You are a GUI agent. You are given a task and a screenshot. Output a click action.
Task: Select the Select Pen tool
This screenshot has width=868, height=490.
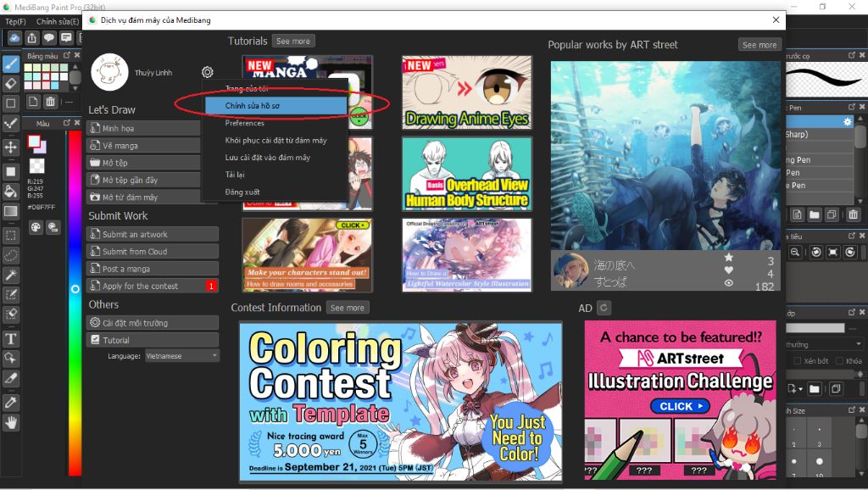11,294
